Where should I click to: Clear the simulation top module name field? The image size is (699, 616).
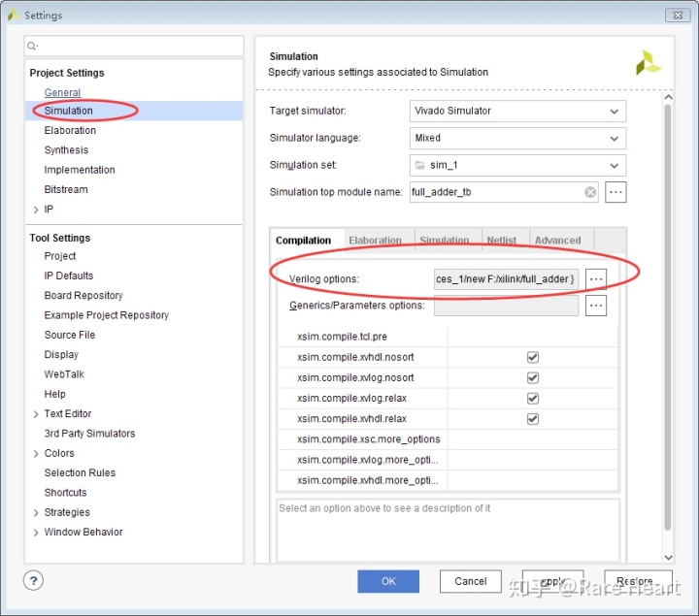[x=590, y=192]
